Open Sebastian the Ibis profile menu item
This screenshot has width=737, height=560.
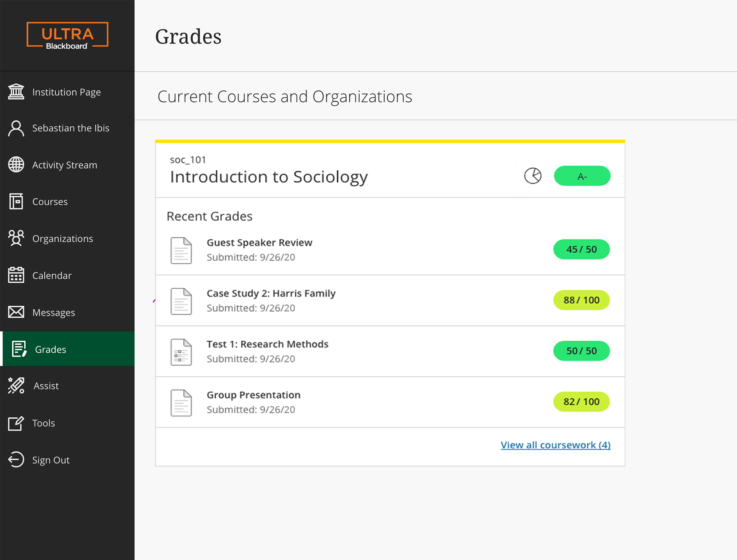click(x=67, y=128)
